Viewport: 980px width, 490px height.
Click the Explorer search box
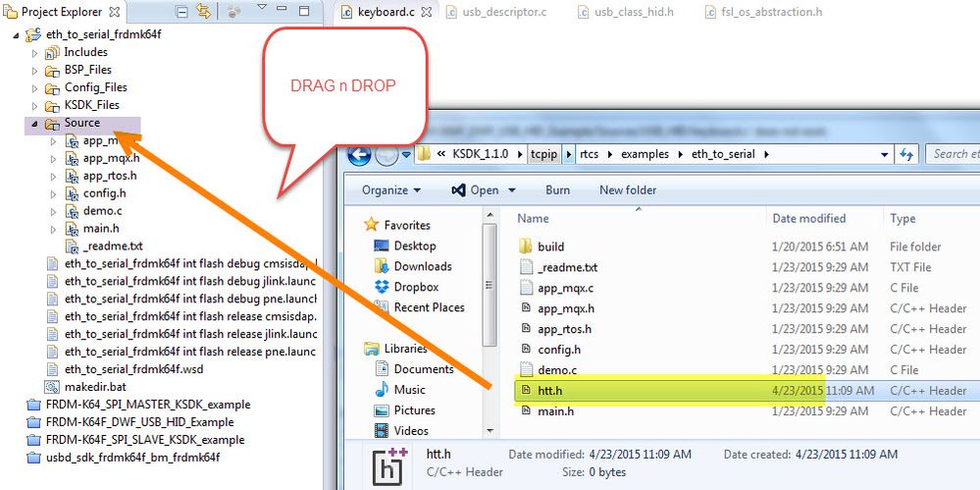point(953,154)
